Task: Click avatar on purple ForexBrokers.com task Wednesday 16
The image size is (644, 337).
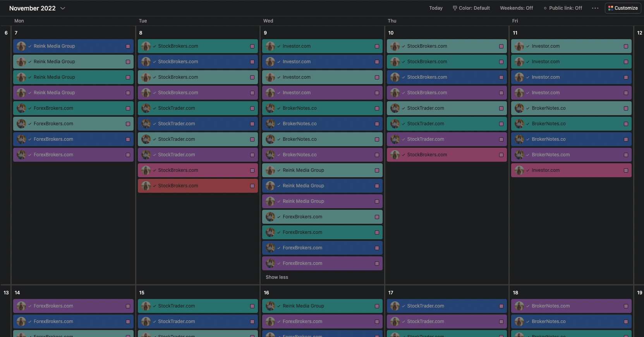Action: (x=270, y=321)
